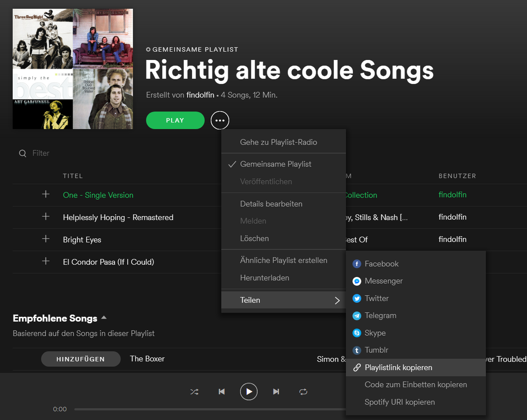Click the three-dot more options button
The height and width of the screenshot is (420, 527).
tap(220, 120)
